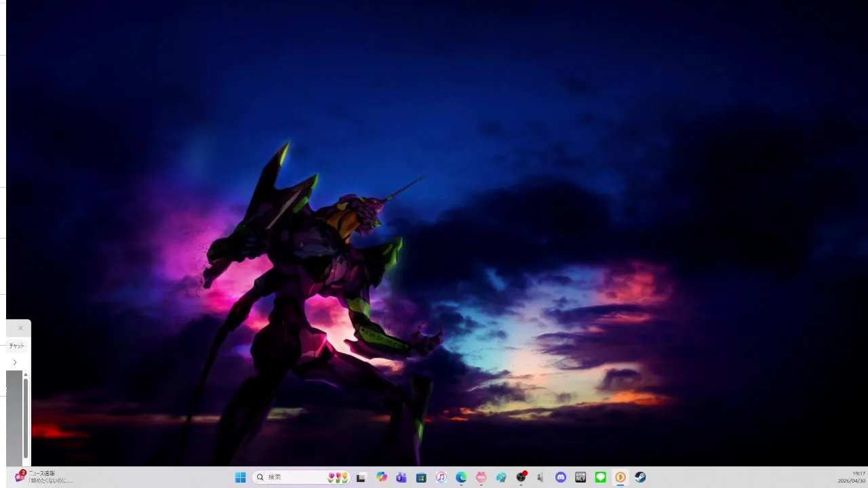Open Microsoft Edge browser icon
The width and height of the screenshot is (868, 488).
tap(461, 477)
